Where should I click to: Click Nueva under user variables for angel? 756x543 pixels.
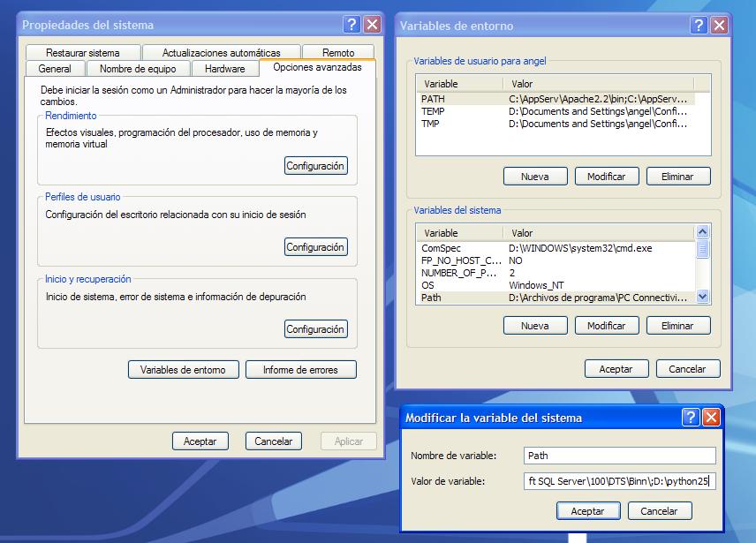(x=535, y=177)
